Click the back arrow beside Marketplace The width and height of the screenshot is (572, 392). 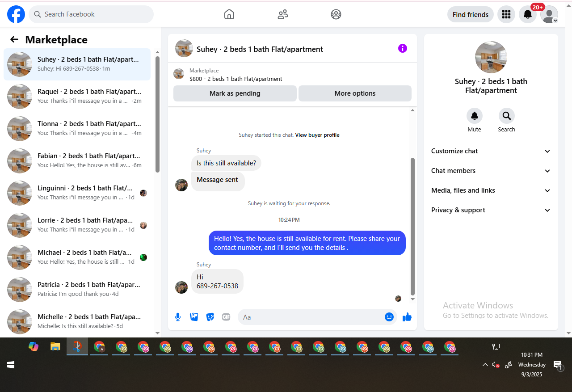[x=14, y=39]
